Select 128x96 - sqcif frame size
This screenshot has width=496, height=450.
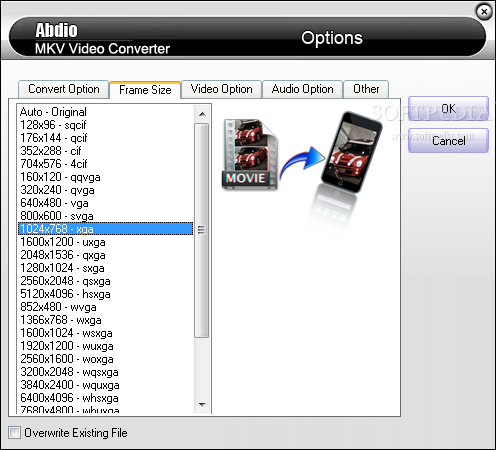(x=105, y=125)
